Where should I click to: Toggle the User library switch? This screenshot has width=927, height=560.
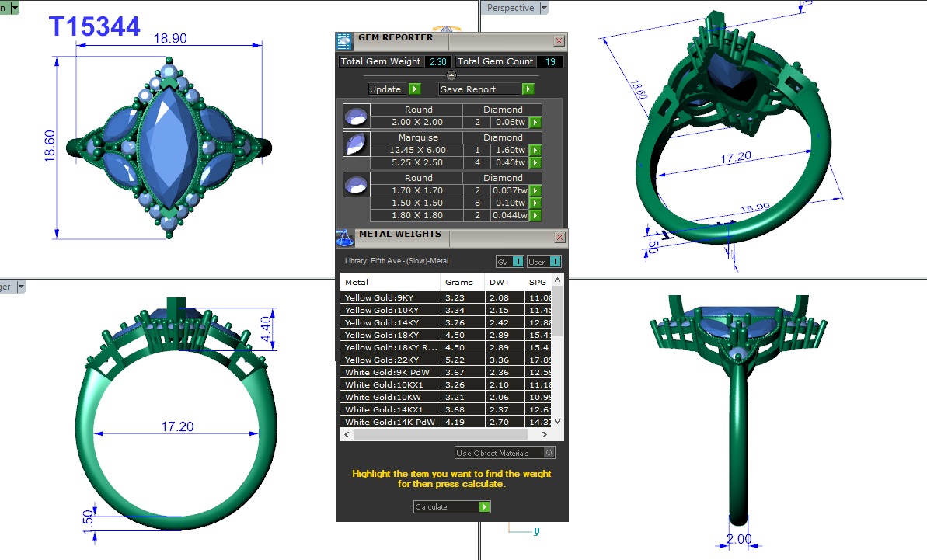coord(555,262)
